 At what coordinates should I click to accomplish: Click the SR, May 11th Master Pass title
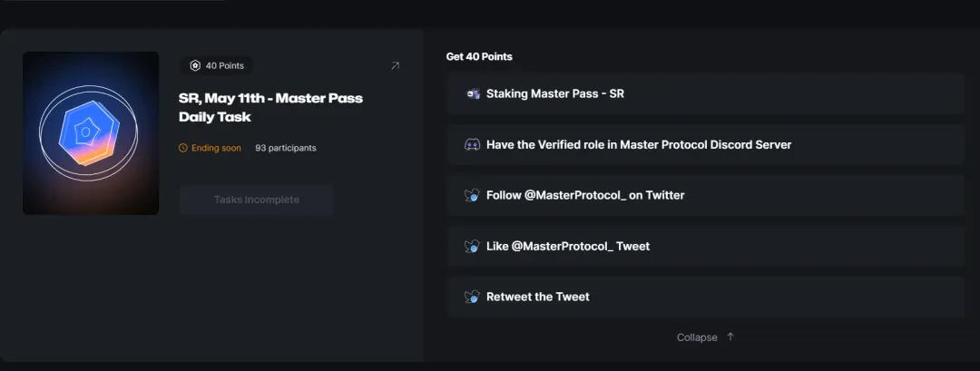[270, 107]
